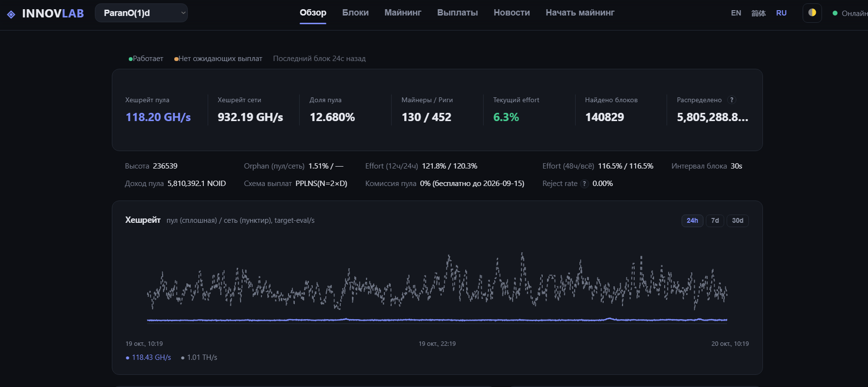
Task: Click the Онлайн connection status indicator
Action: (850, 13)
